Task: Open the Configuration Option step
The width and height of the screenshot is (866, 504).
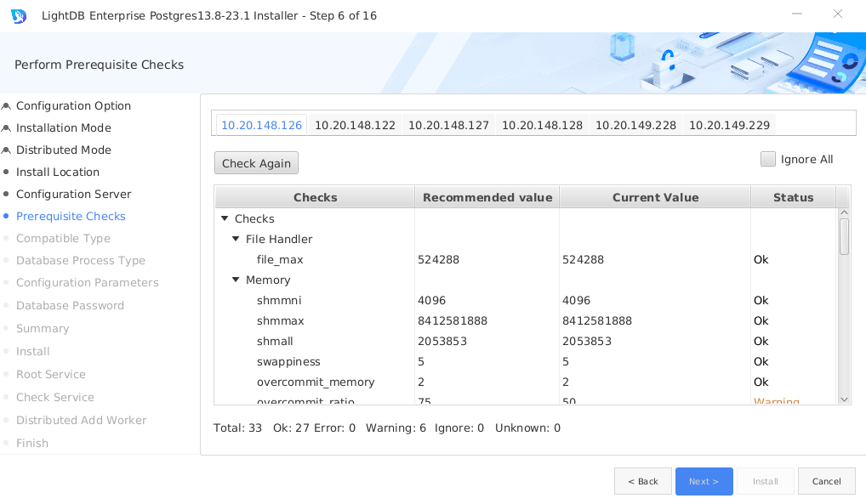Action: 73,105
